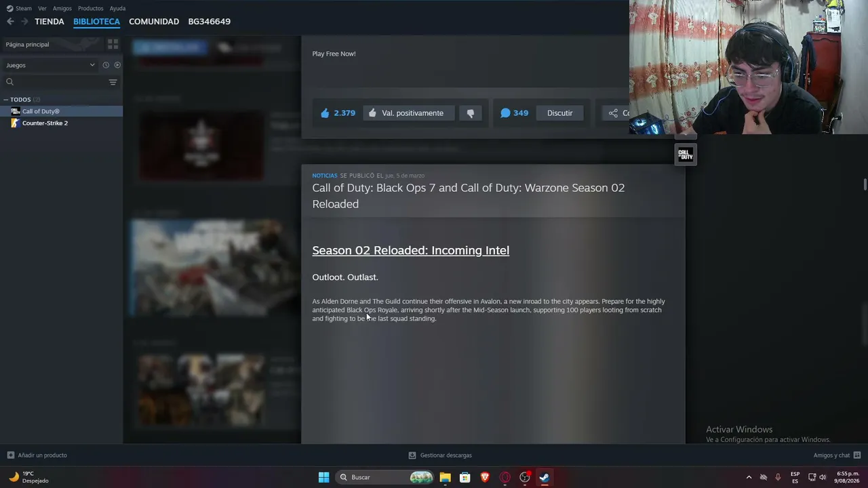Viewport: 868px width, 488px height.
Task: Click the Black Ops 7 and Warzone headline
Action: (468, 196)
